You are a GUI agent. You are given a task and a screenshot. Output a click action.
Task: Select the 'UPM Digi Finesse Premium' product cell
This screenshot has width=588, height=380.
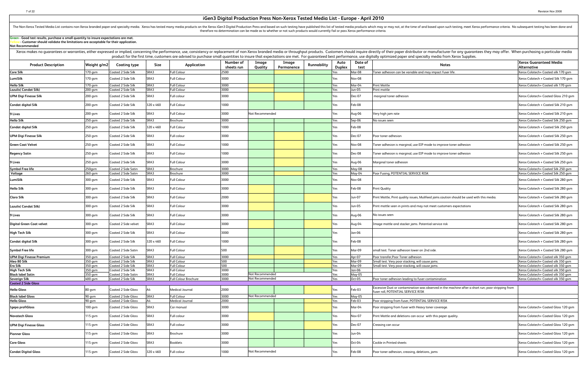coord(47,257)
